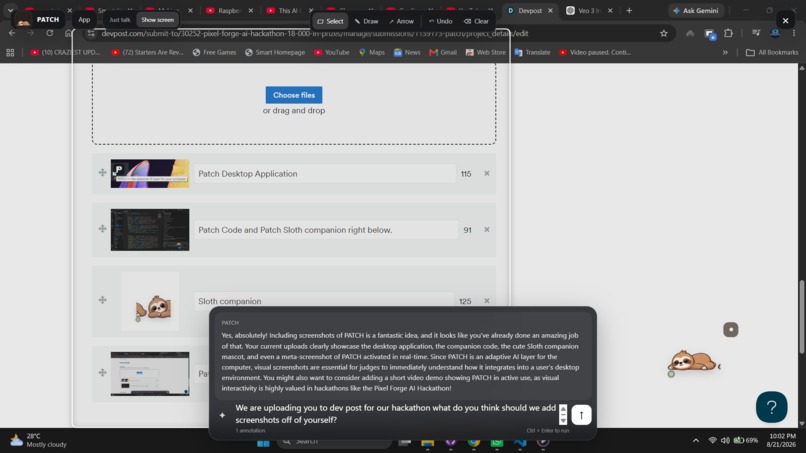Clear all annotations
The width and height of the screenshot is (806, 453).
click(x=476, y=21)
